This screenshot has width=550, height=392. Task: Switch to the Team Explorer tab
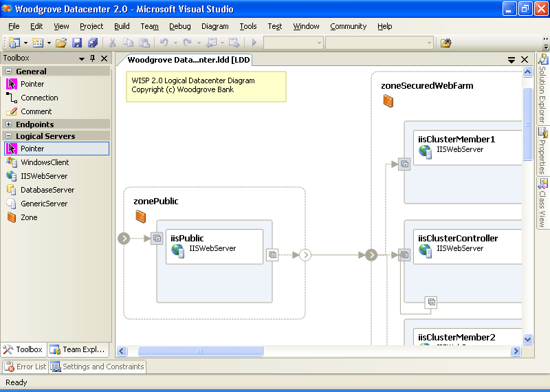pyautogui.click(x=77, y=349)
